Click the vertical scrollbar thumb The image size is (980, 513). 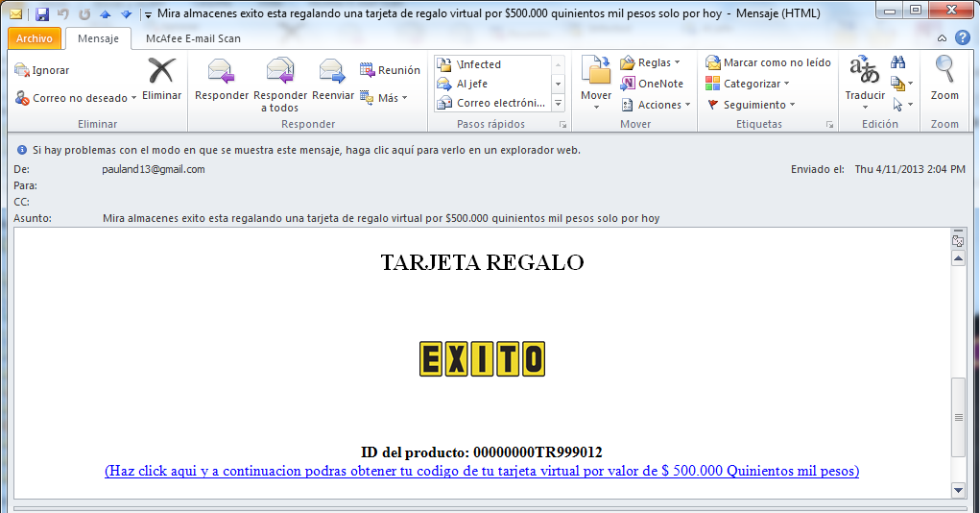(x=958, y=417)
